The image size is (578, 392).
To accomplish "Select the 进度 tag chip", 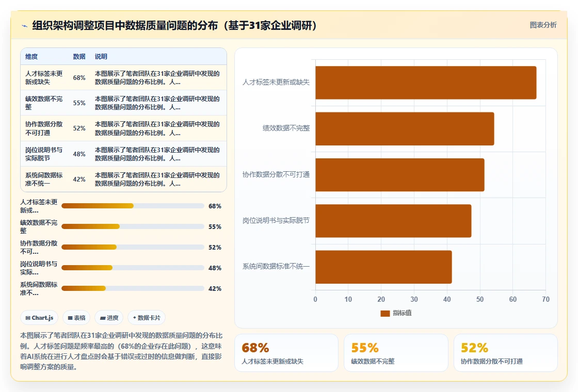I will [109, 318].
